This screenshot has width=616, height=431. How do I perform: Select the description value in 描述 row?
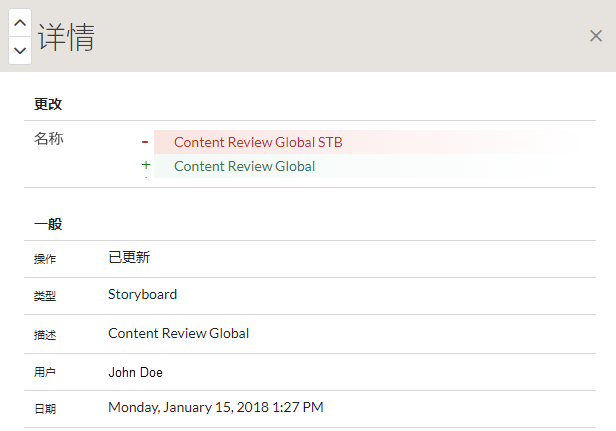pos(178,333)
